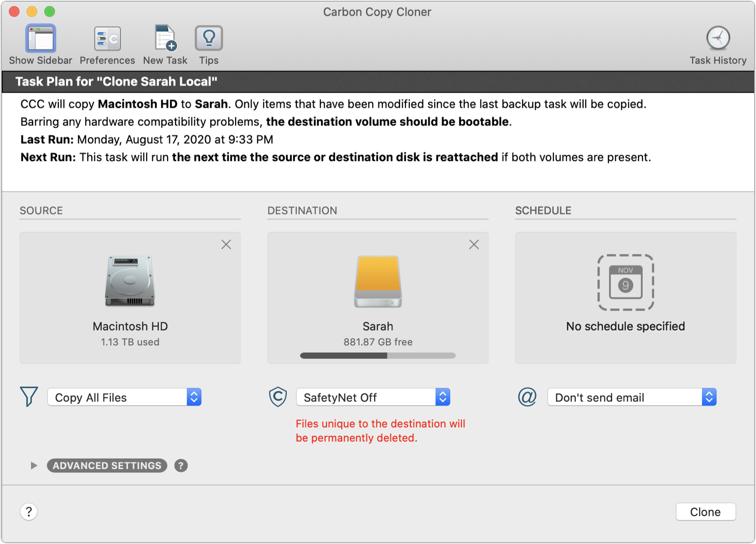Click the ADVANCED SETTINGS button

107,466
